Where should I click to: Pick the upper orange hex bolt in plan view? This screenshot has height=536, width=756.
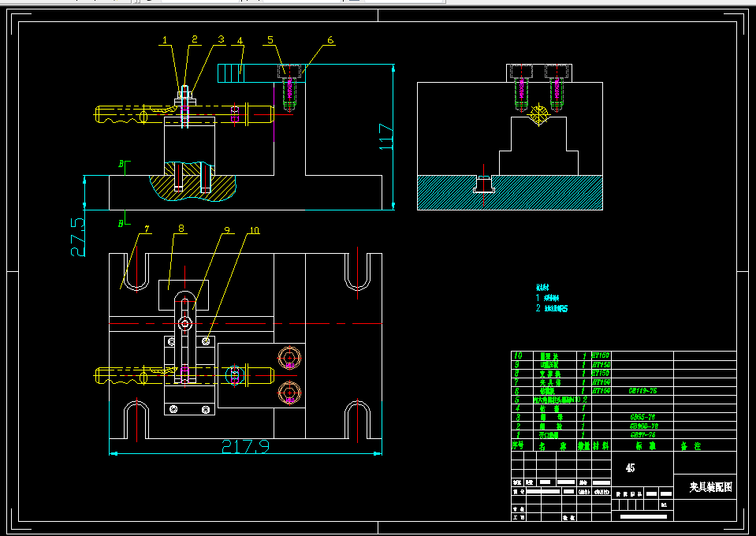289,359
